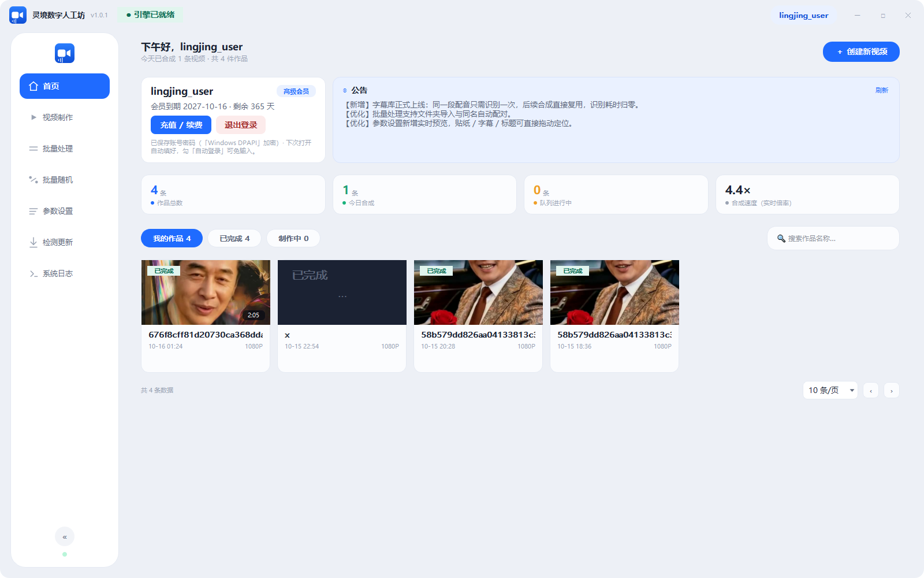The image size is (924, 578).
Task: Click the 今日合成 stat card
Action: [424, 195]
